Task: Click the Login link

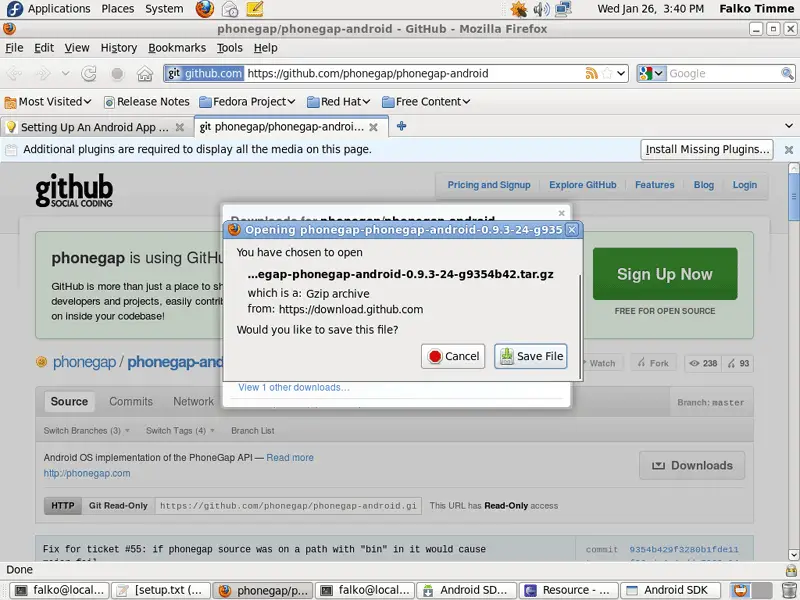Action: tap(745, 185)
